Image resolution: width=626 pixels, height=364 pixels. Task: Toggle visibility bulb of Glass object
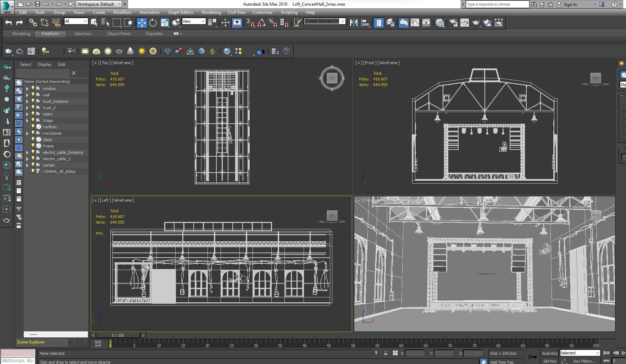33,139
